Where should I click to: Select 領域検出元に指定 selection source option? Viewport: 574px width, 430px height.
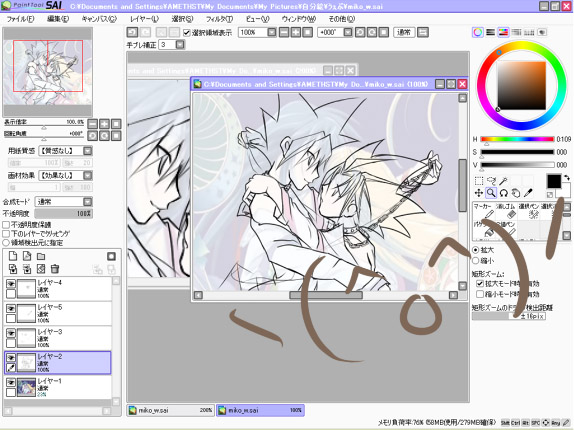tap(6, 243)
